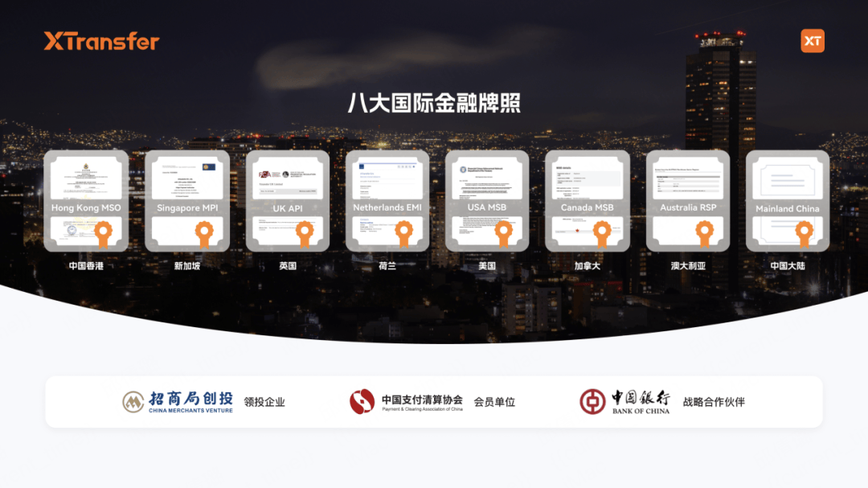
Task: Open the Singapore MPI license card
Action: tap(187, 201)
